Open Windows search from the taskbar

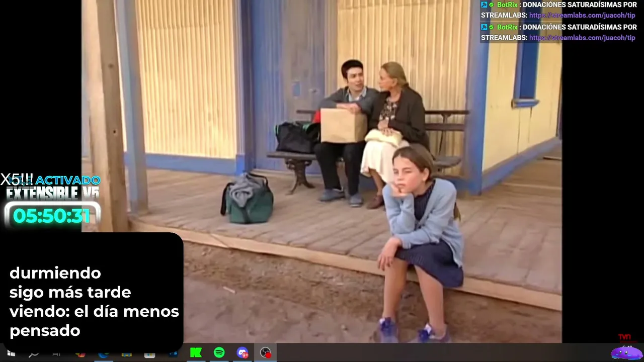(34, 353)
